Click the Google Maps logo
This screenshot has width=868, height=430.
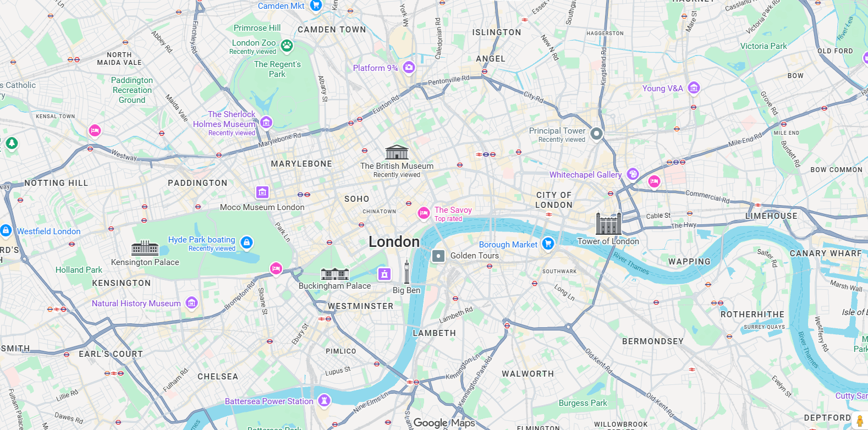[444, 423]
